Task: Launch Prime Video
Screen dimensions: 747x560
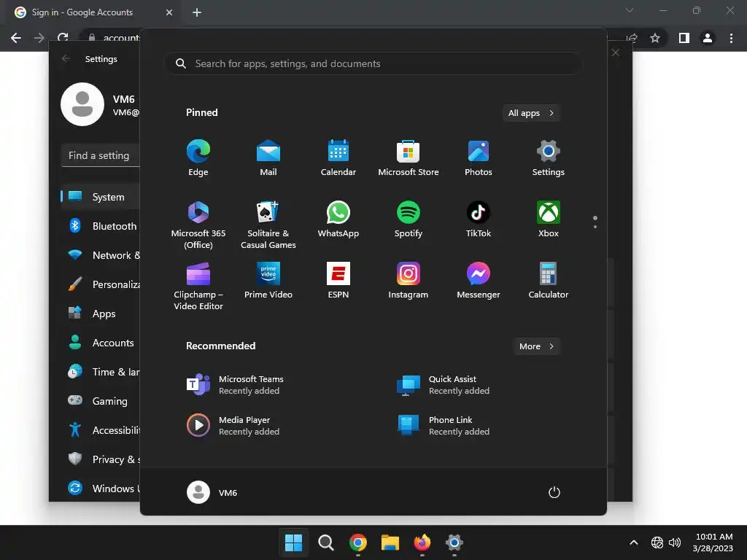Action: (268, 281)
